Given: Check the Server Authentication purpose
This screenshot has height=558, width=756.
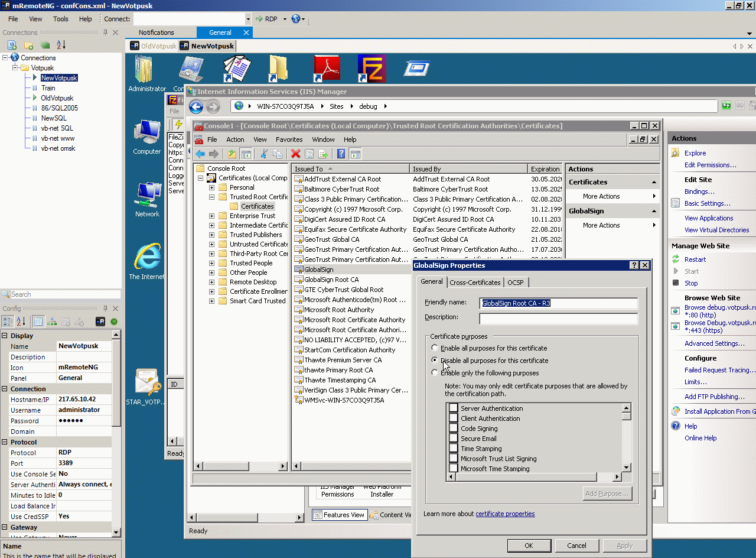Looking at the screenshot, I should point(454,408).
